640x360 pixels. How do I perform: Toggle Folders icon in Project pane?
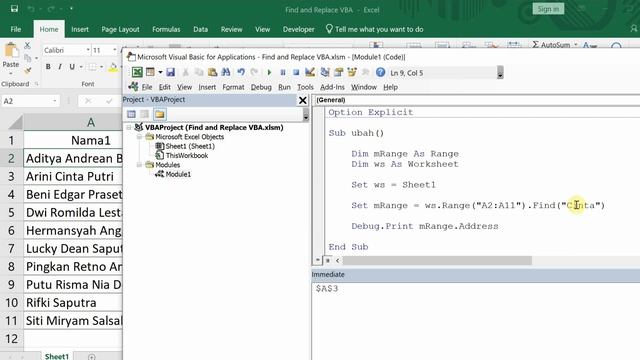pyautogui.click(x=160, y=114)
